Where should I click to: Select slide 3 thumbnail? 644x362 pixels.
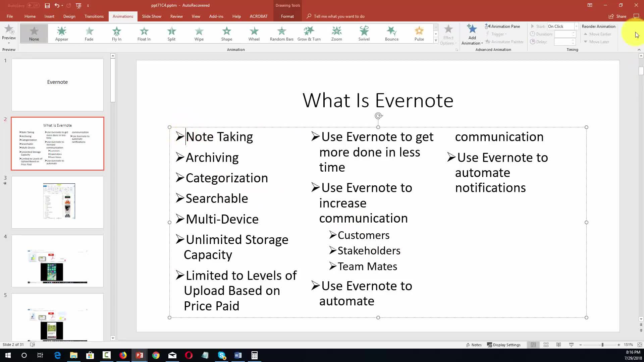point(57,202)
